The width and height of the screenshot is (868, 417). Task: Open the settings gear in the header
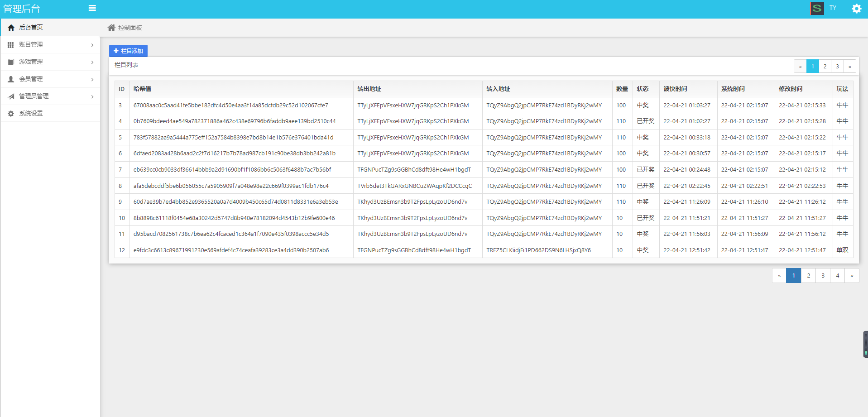coord(856,9)
